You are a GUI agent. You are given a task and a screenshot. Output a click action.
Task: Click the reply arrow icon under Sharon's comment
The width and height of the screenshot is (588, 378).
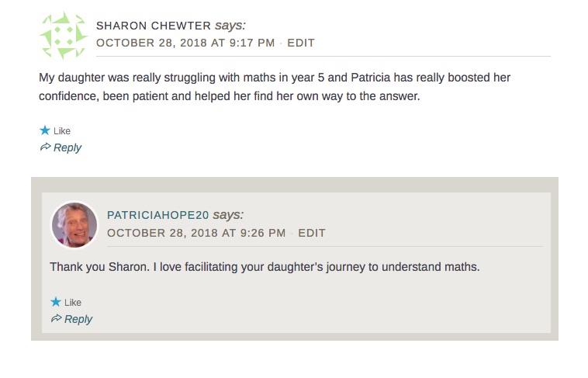click(45, 147)
